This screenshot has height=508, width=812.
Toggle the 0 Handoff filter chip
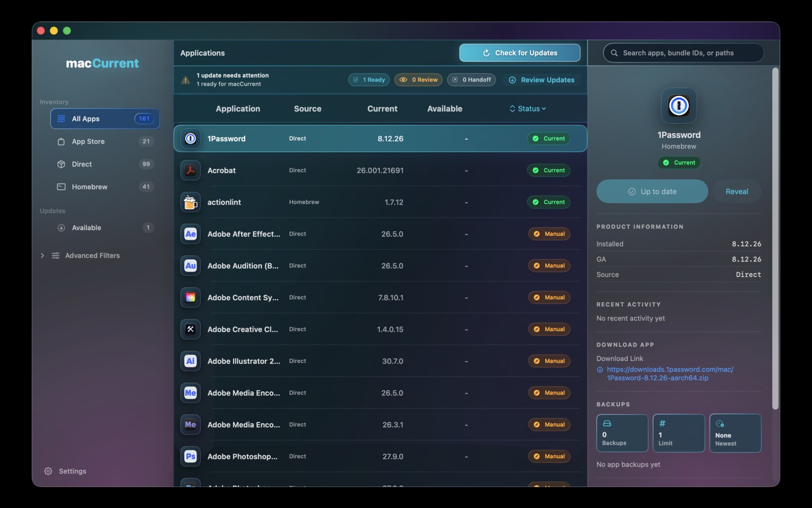click(471, 80)
